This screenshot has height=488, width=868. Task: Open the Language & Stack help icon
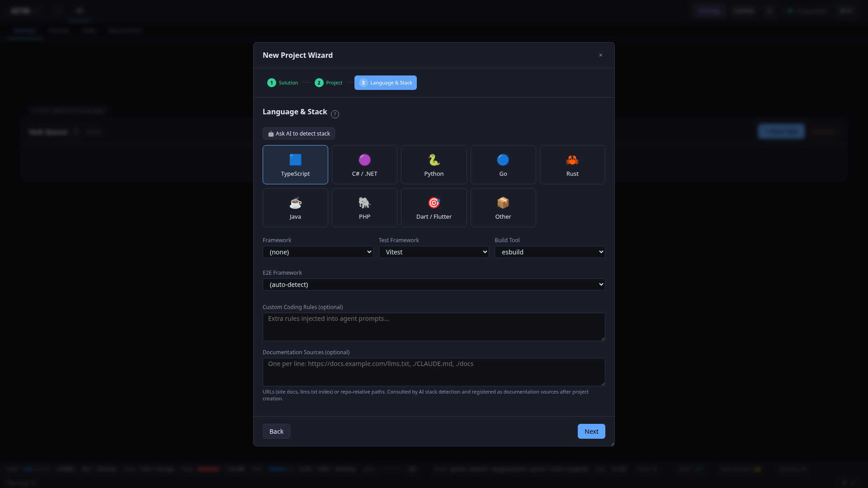pos(335,114)
